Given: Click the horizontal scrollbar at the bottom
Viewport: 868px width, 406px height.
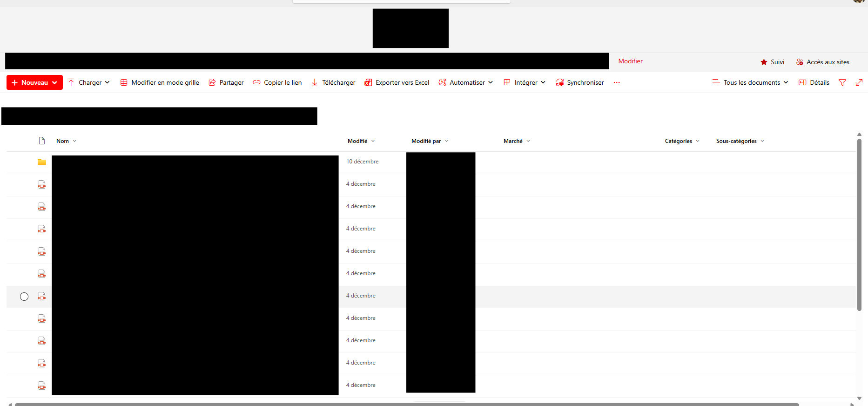Looking at the screenshot, I should click(x=407, y=404).
